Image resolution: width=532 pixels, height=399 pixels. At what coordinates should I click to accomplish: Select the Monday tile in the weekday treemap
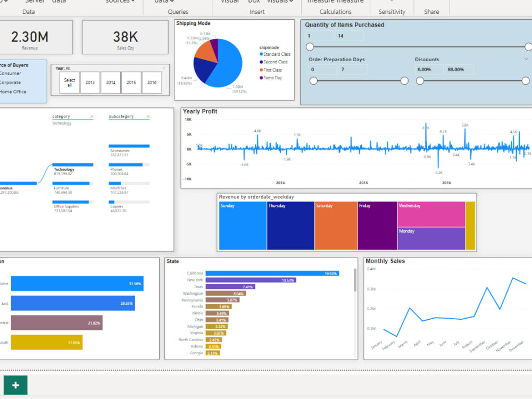click(x=425, y=237)
